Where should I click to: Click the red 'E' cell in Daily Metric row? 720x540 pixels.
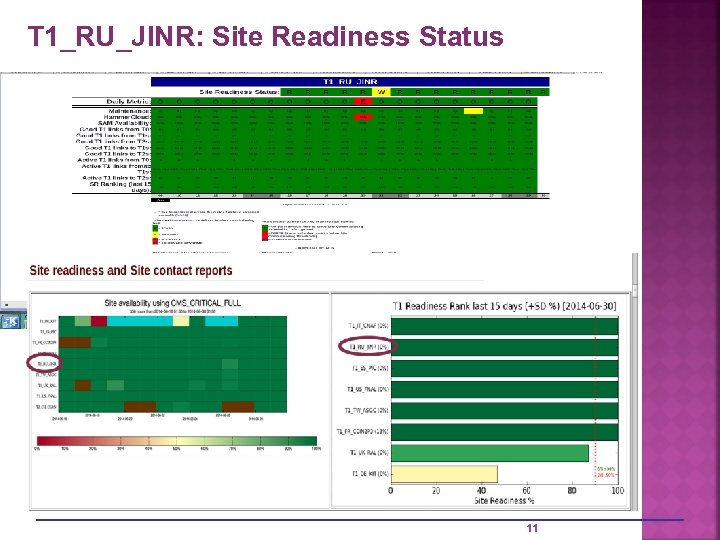363,101
